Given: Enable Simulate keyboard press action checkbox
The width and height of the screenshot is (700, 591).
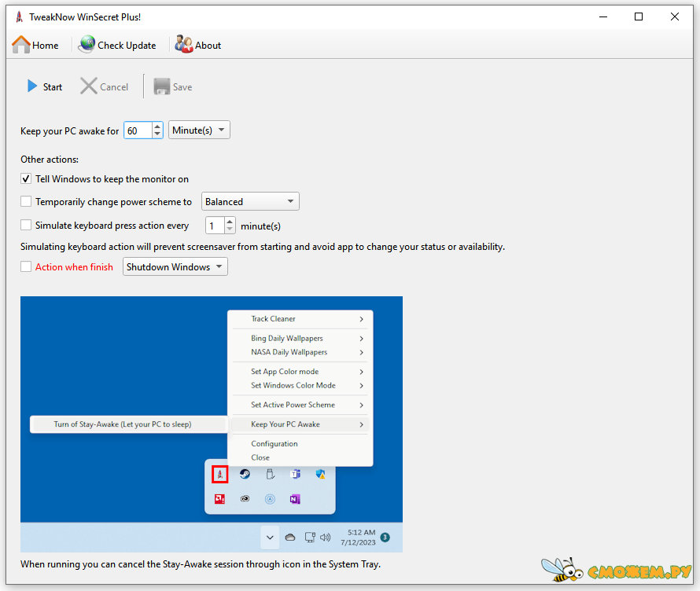Looking at the screenshot, I should pos(26,225).
